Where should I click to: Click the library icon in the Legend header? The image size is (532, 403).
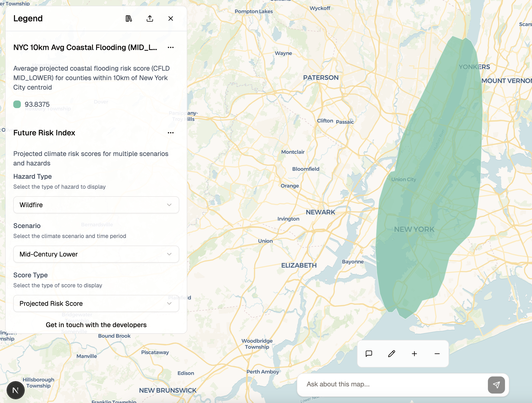tap(129, 18)
